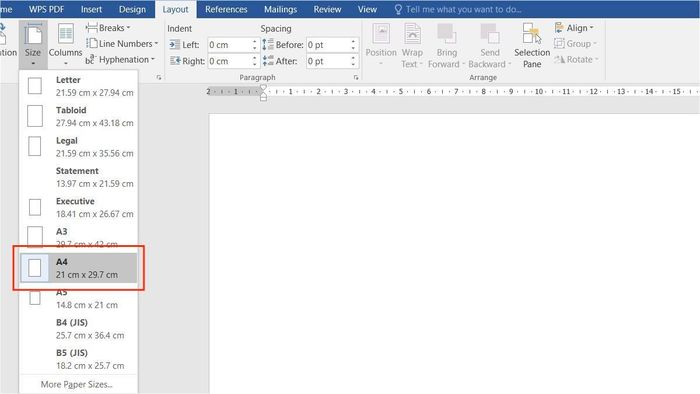
Task: Switch to the Design tab
Action: pos(132,9)
